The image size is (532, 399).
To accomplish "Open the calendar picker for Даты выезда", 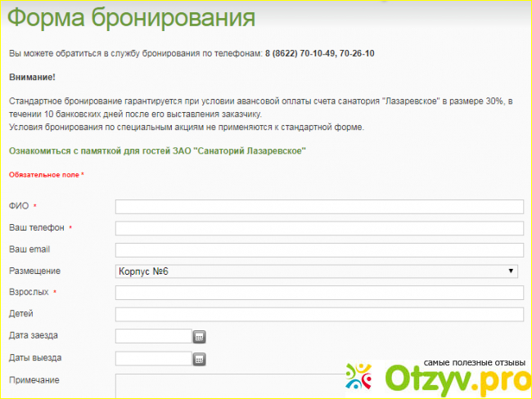I will point(199,358).
